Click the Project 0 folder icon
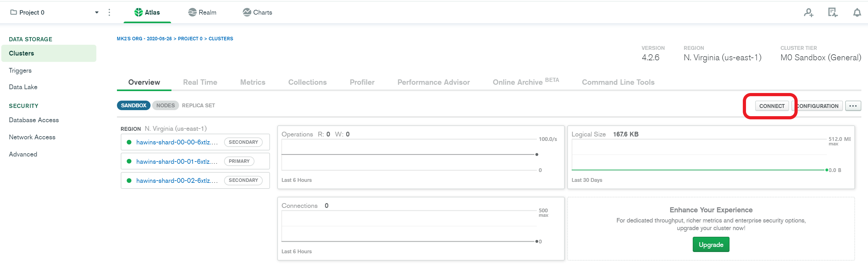Screen dimensions: 868x272 tap(14, 12)
